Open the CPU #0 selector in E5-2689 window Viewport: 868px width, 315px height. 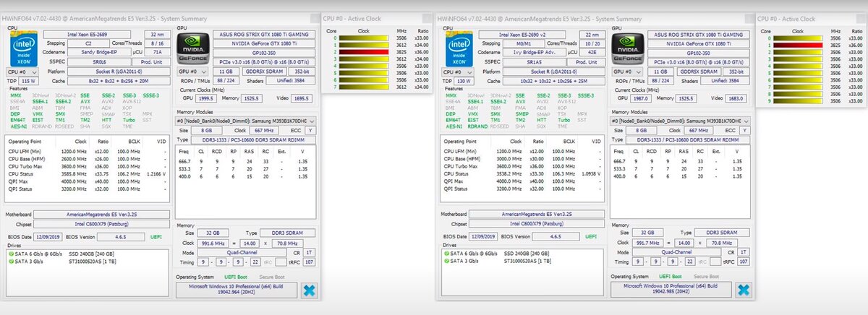point(21,72)
